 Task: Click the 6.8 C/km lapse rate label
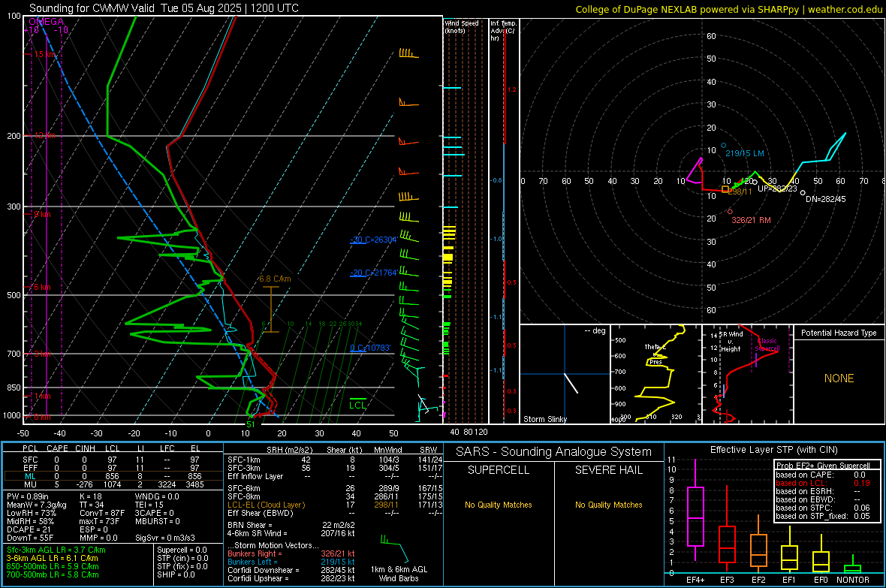pyautogui.click(x=275, y=279)
